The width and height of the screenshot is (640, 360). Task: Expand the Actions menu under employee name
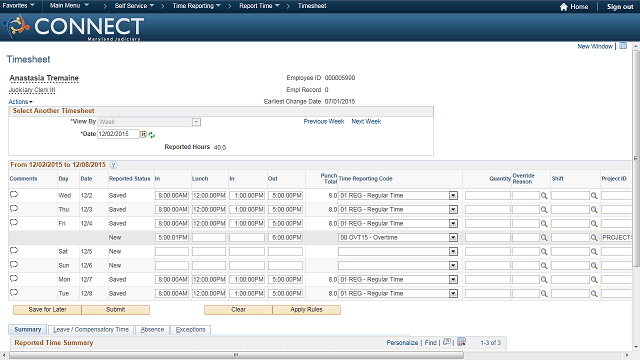[20, 102]
